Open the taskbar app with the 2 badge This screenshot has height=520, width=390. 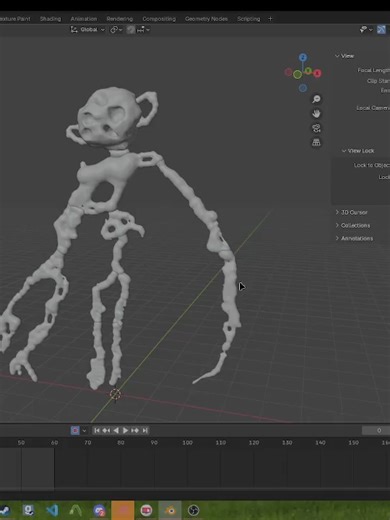(99, 510)
